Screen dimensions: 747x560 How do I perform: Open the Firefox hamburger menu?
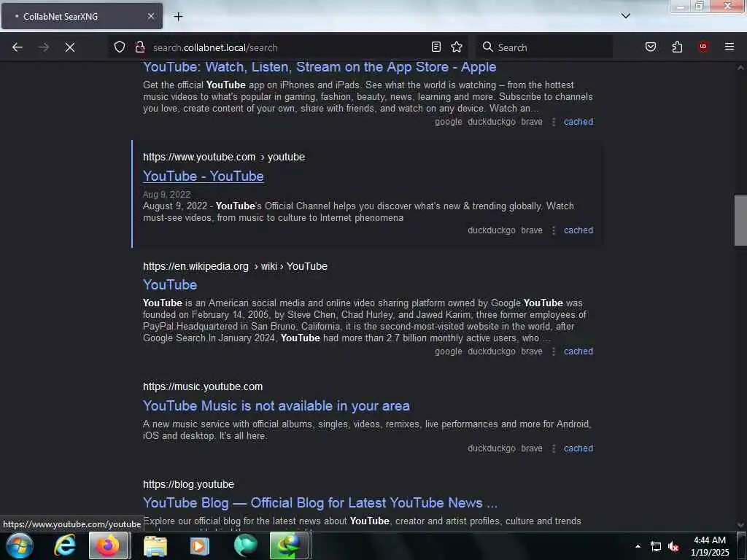pos(729,47)
